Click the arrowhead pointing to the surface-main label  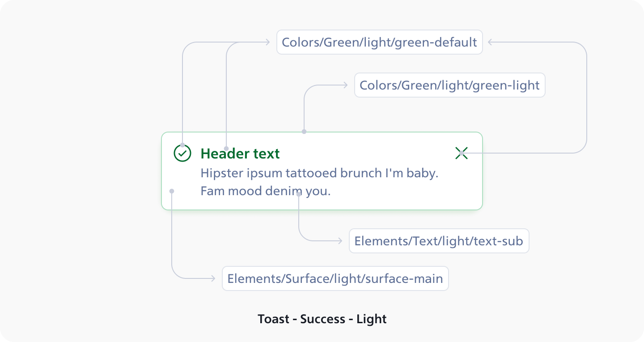coord(213,278)
